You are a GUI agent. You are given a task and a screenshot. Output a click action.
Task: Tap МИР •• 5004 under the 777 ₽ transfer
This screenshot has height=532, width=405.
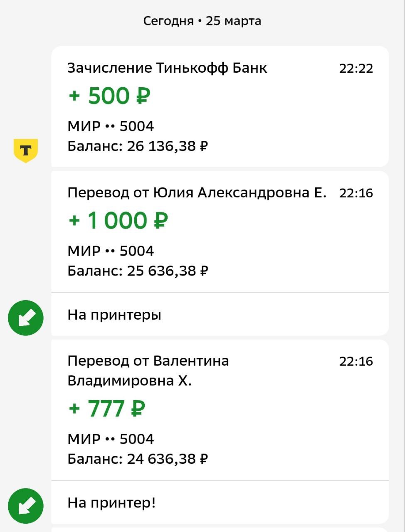111,439
